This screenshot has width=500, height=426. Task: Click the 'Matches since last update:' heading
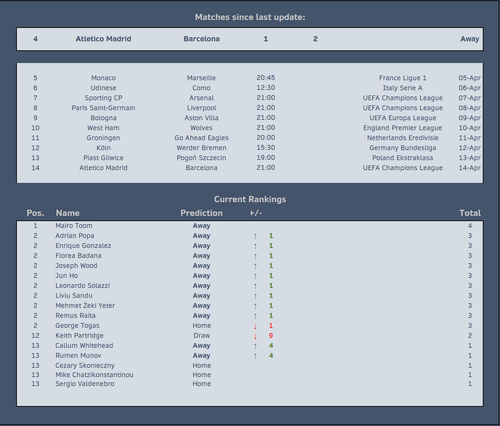coord(250,17)
